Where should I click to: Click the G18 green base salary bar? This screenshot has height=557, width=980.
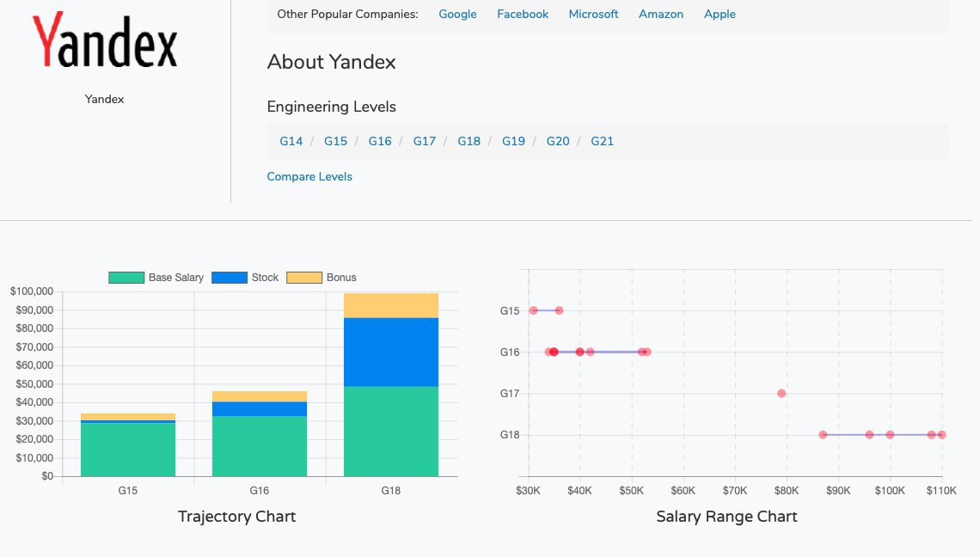click(x=390, y=432)
